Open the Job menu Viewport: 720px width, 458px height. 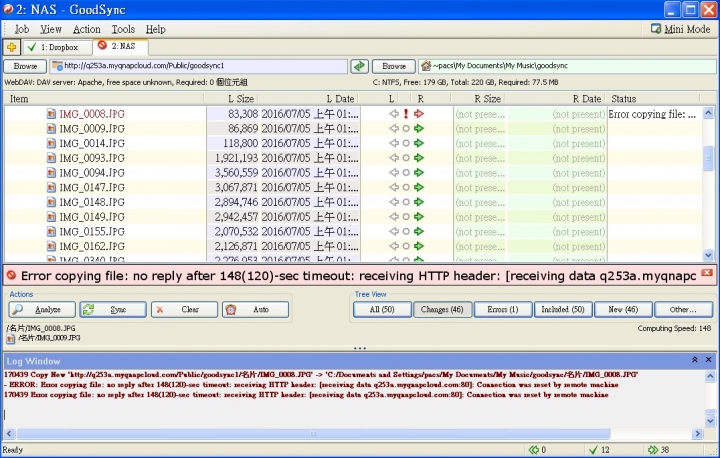pos(22,29)
